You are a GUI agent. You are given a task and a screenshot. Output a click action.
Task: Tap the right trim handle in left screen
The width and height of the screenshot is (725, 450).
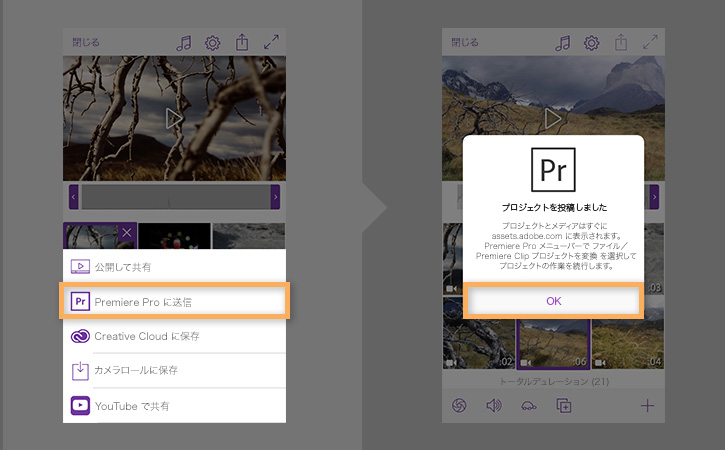pos(276,197)
